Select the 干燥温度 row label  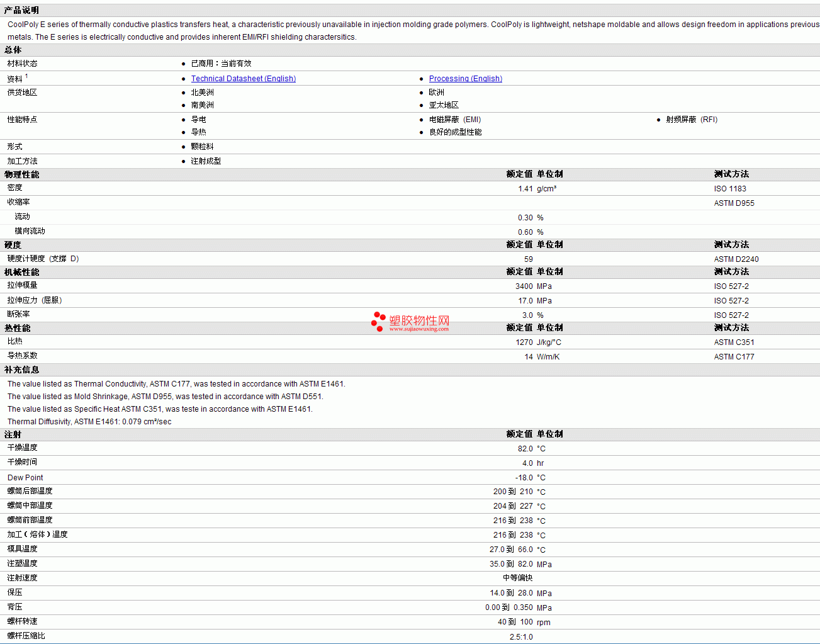(22, 448)
